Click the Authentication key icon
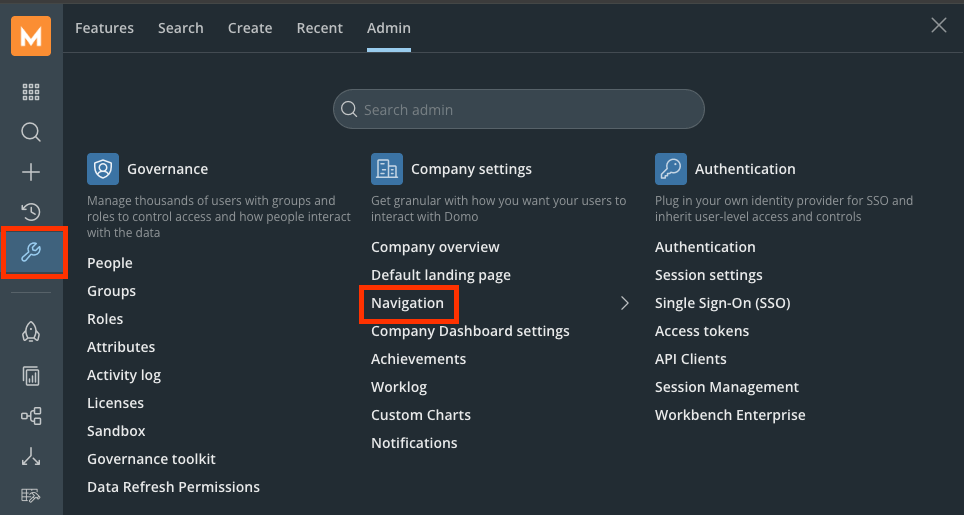 pyautogui.click(x=671, y=169)
